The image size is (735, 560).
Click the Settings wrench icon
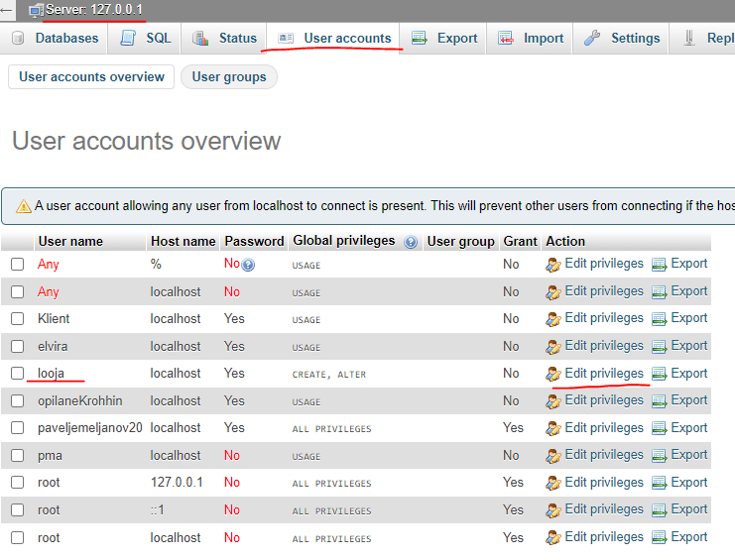(x=592, y=39)
